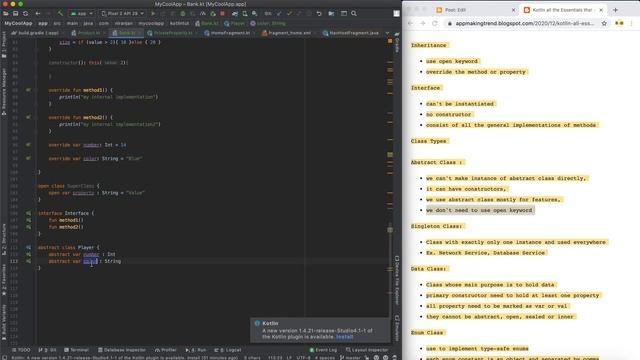Viewport: 640px width, 360px height.
Task: Bookmark page with star icon in Chrome
Action: click(604, 23)
